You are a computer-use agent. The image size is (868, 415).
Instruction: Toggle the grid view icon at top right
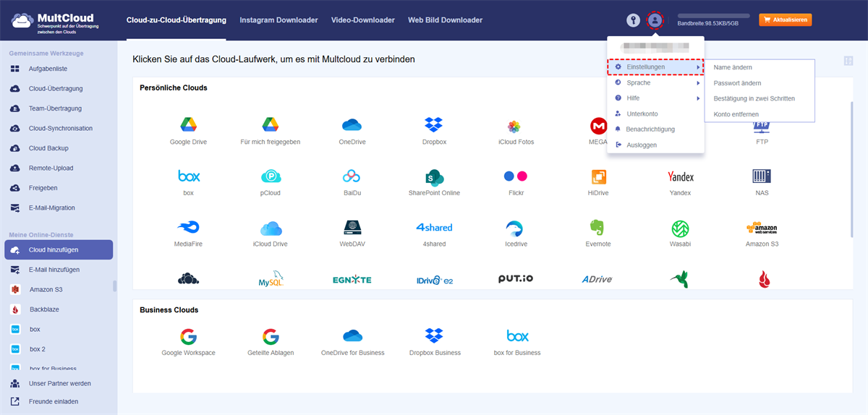pos(848,61)
